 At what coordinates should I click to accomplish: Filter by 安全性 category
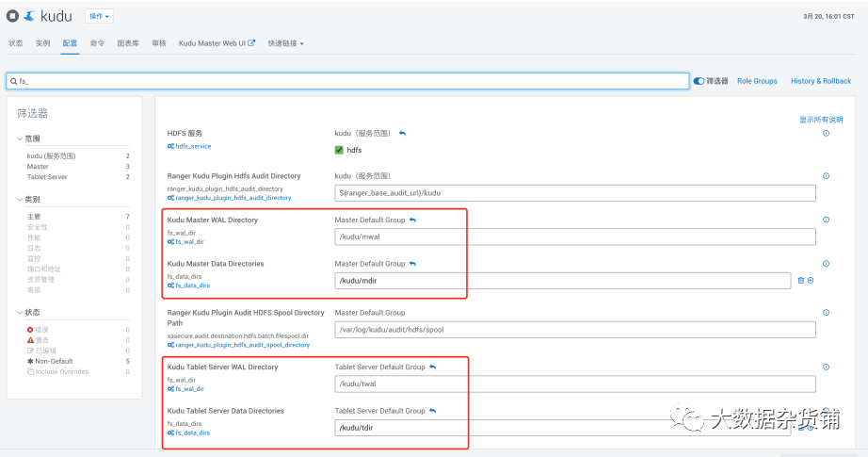pyautogui.click(x=38, y=227)
